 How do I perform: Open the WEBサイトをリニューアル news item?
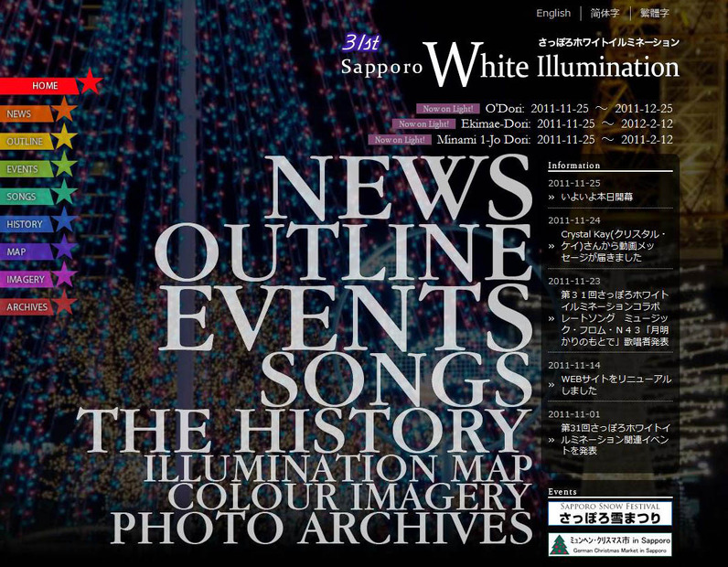click(616, 384)
